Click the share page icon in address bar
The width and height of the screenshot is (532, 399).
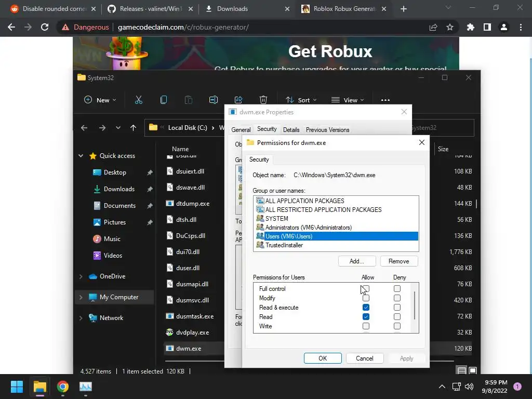433,27
